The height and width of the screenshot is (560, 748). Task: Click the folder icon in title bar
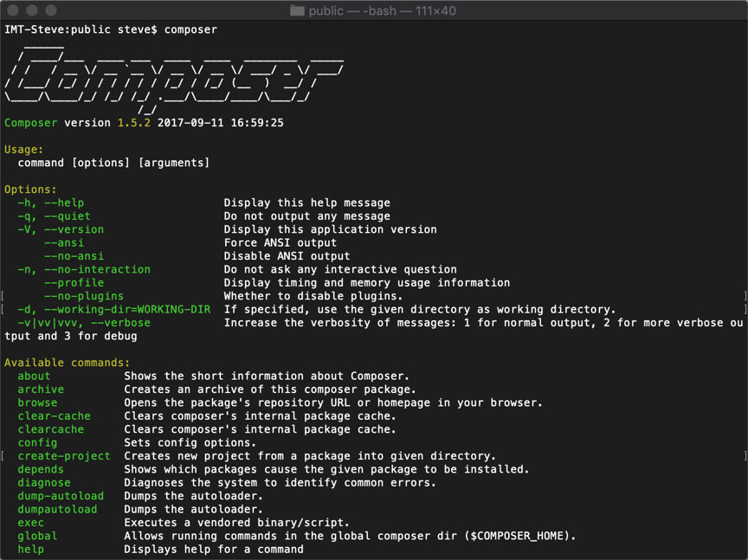[x=297, y=10]
